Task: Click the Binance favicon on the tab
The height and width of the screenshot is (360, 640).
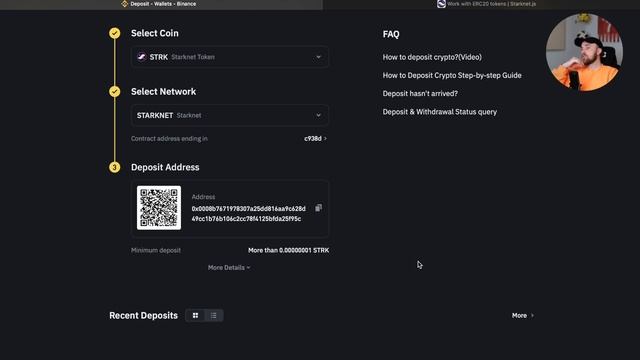Action: (x=124, y=4)
